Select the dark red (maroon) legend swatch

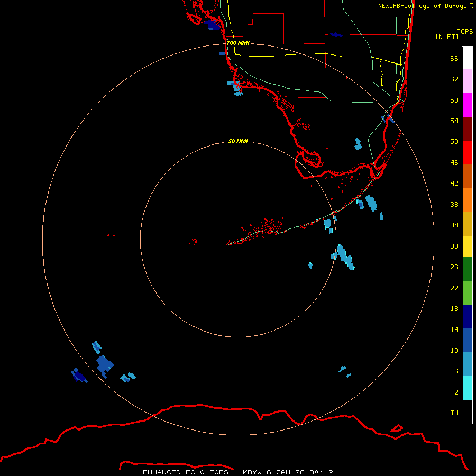coord(467,129)
